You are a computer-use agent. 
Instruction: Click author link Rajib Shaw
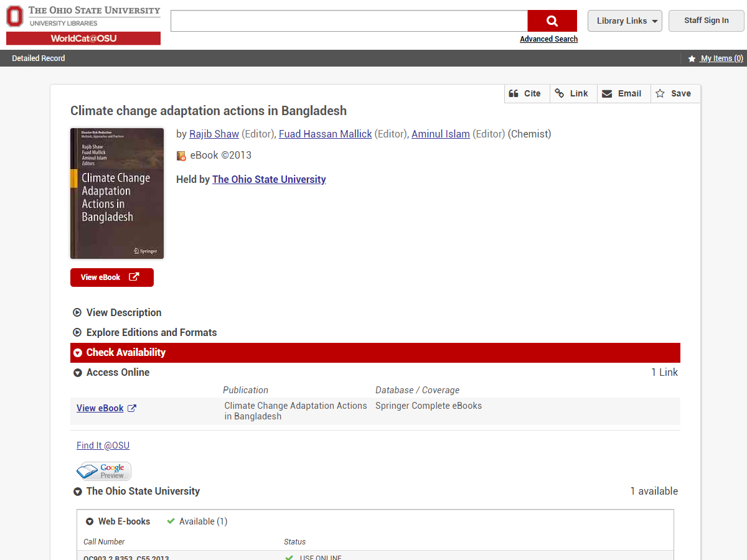pyautogui.click(x=214, y=134)
